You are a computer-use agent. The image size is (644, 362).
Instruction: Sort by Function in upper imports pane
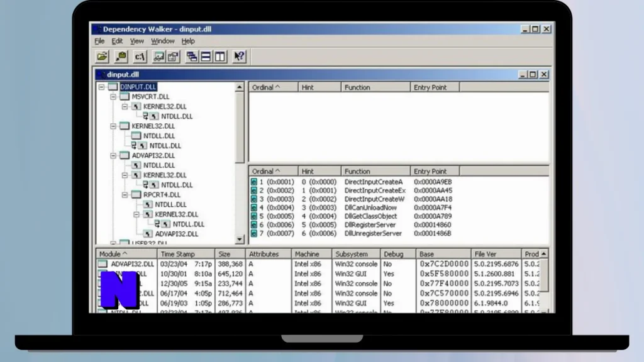pos(375,87)
